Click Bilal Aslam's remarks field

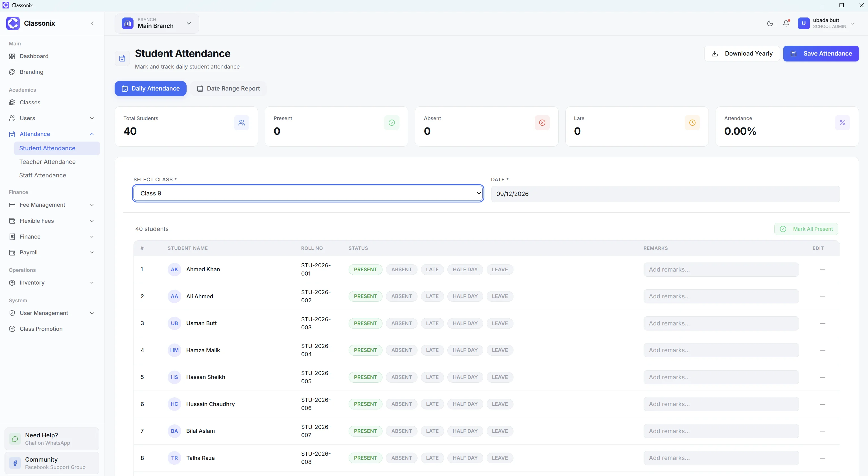click(x=721, y=431)
